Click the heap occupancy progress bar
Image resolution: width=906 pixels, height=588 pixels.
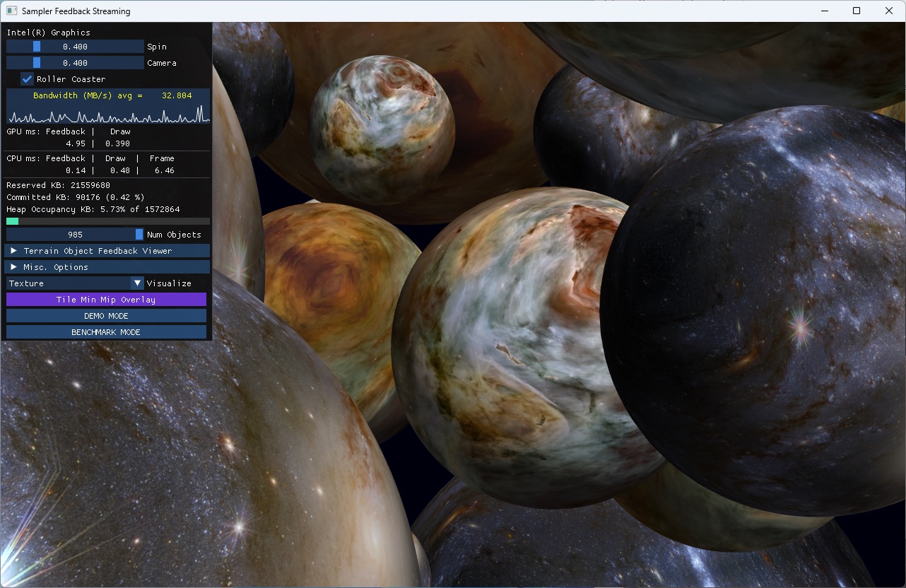tap(108, 222)
